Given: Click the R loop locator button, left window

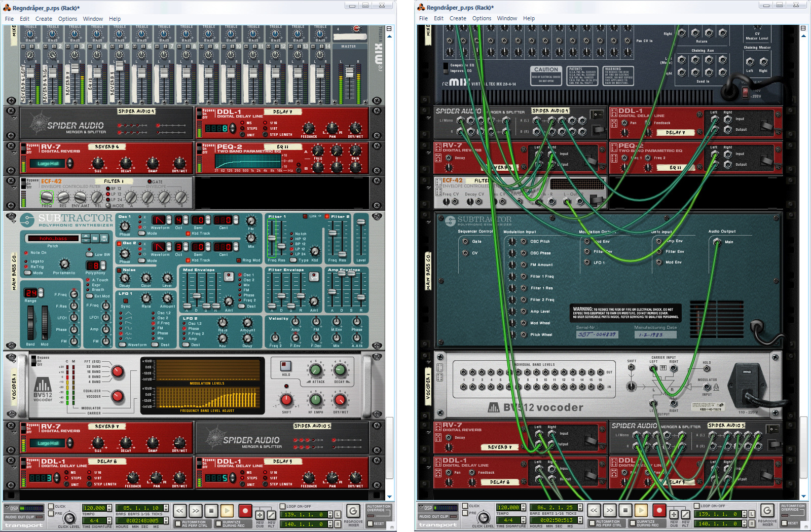Looking at the screenshot, I should coord(337,524).
